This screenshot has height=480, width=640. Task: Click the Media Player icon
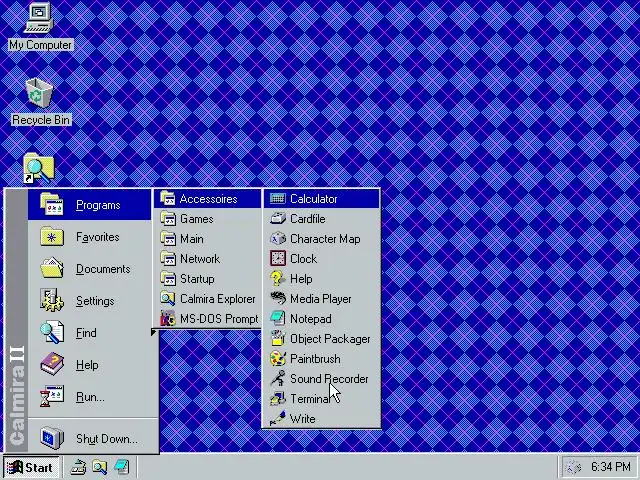(x=278, y=299)
